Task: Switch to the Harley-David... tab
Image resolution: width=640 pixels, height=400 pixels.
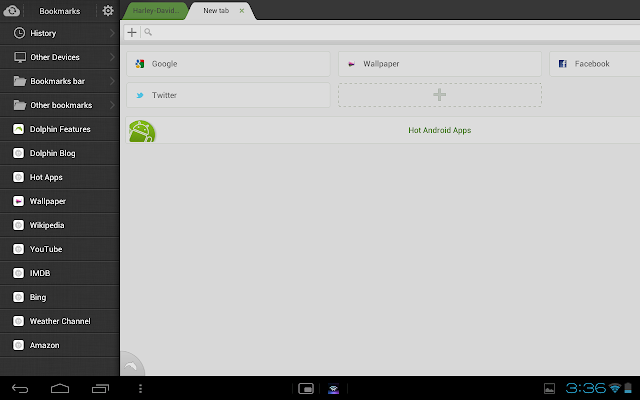Action: point(155,11)
